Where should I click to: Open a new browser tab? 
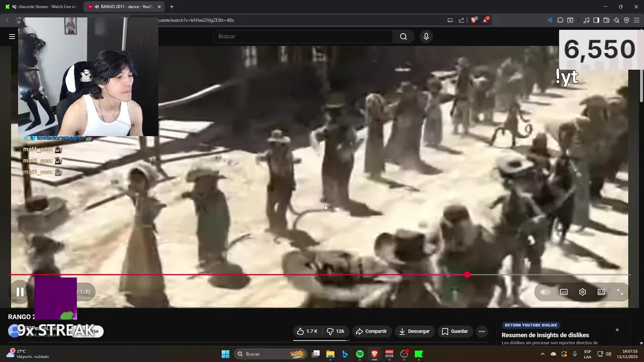tap(172, 7)
